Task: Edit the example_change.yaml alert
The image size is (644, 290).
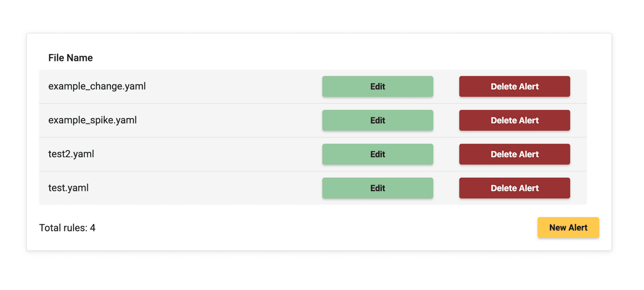Action: click(377, 86)
